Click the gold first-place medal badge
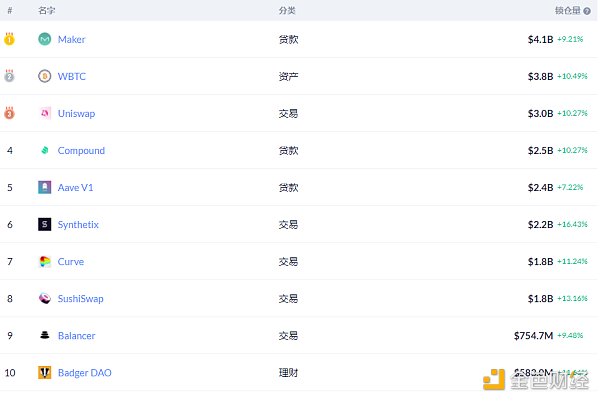Viewport: 600px width, 401px height. 9,39
